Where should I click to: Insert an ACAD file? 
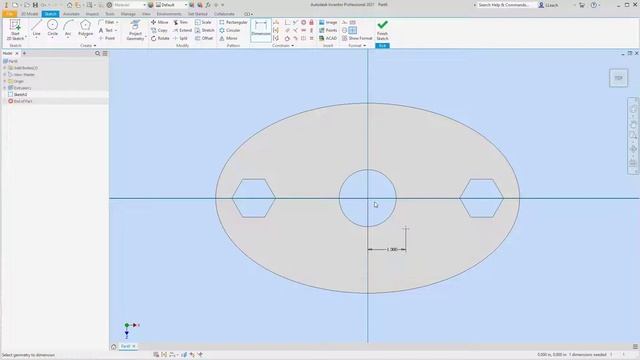click(328, 38)
